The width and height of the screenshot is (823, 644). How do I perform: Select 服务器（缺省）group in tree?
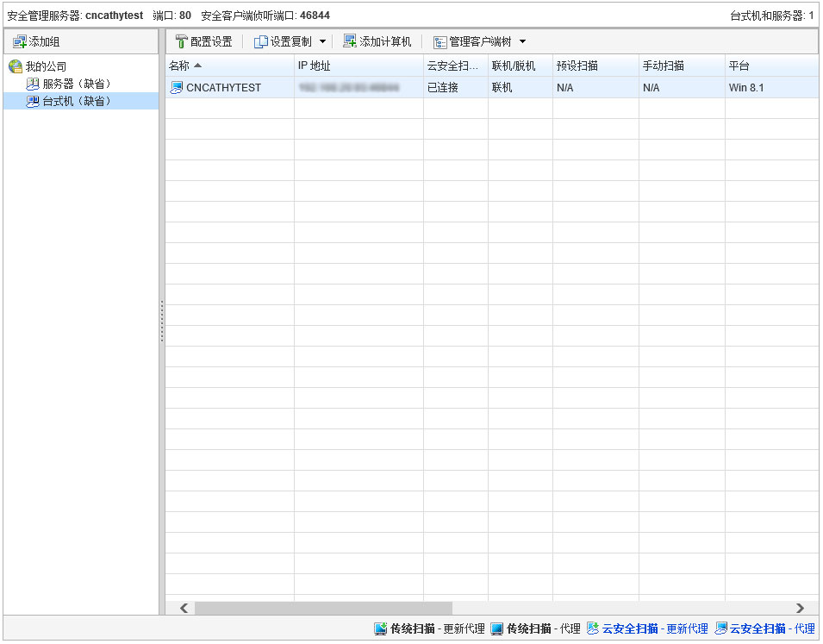point(77,84)
